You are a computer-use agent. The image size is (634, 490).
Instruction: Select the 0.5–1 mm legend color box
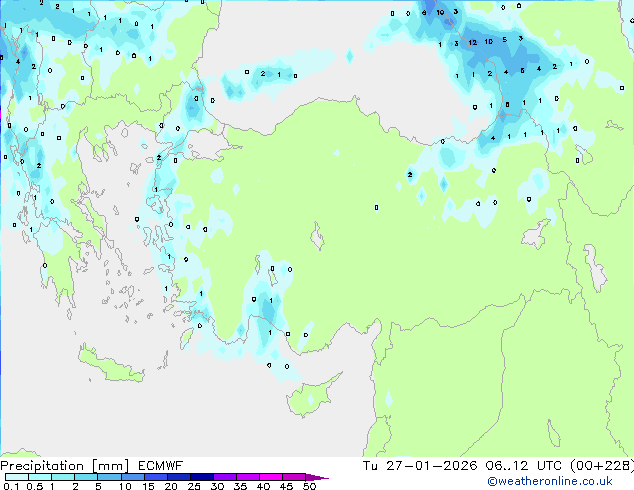pos(40,477)
